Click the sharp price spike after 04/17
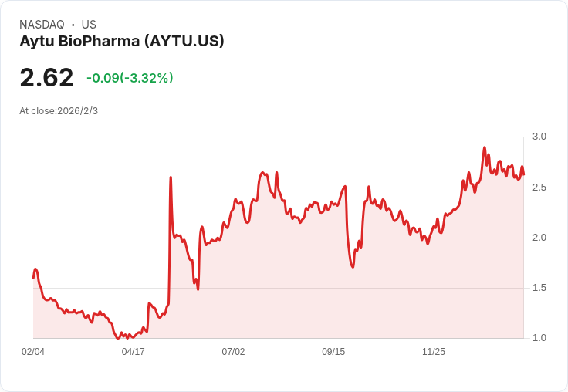 [170, 177]
